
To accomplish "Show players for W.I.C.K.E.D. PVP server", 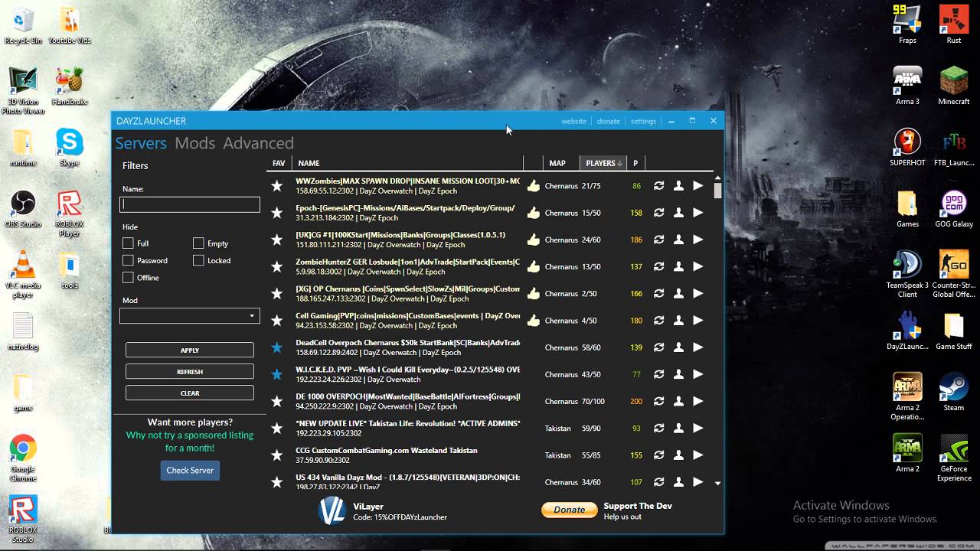I will [678, 374].
